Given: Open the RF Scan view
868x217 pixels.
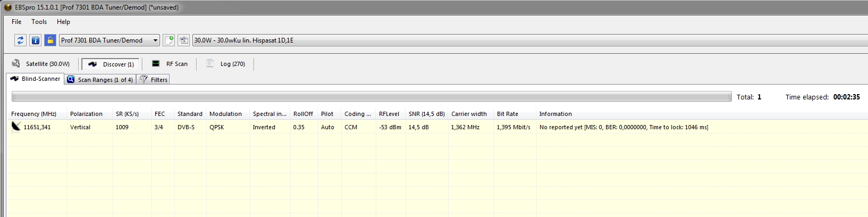Looking at the screenshot, I should [170, 64].
